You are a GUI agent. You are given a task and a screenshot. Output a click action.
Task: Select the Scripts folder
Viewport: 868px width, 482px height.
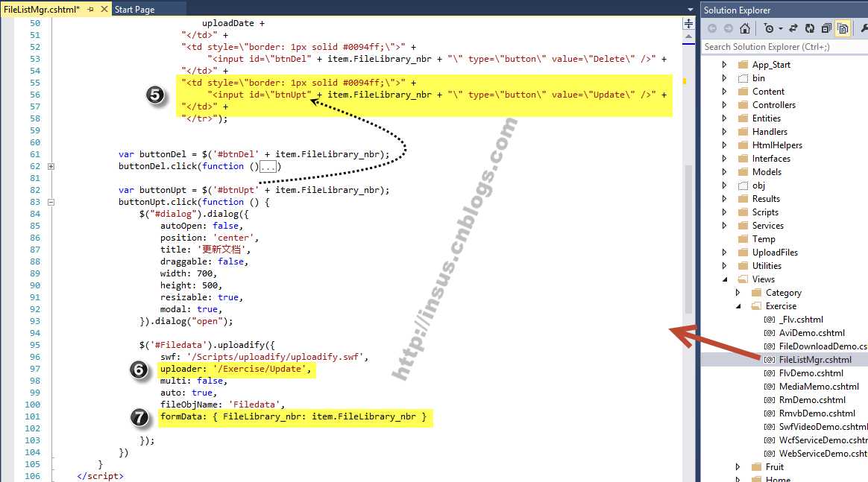pos(765,212)
